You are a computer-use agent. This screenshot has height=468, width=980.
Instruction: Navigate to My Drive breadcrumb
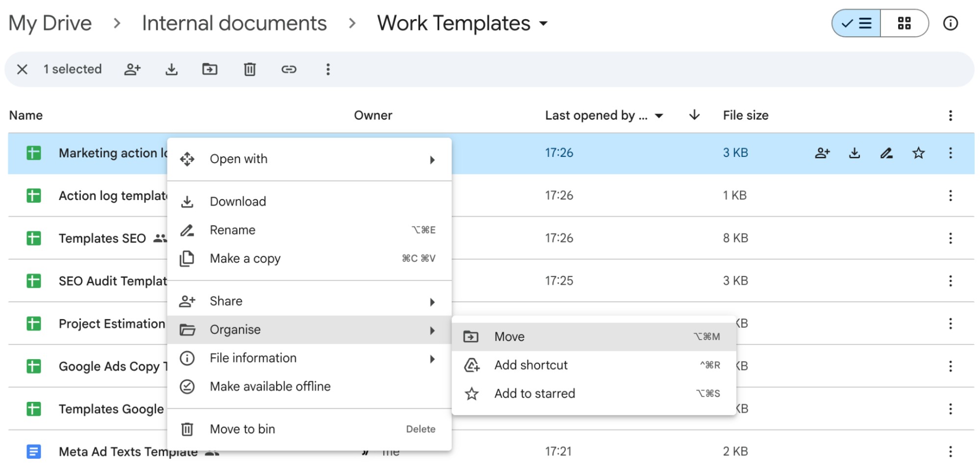click(x=50, y=24)
